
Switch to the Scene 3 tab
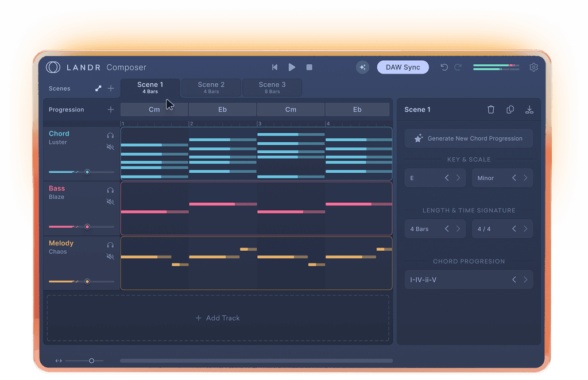point(272,87)
